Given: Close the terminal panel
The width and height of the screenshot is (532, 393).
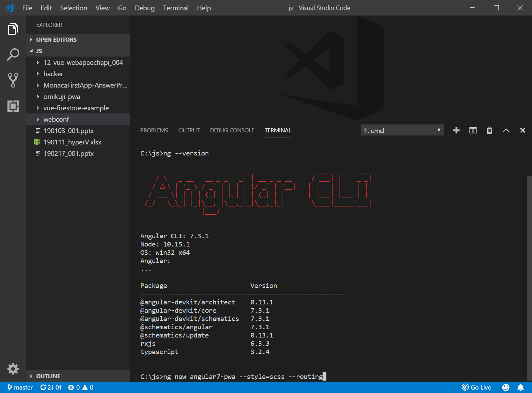Looking at the screenshot, I should tap(522, 130).
